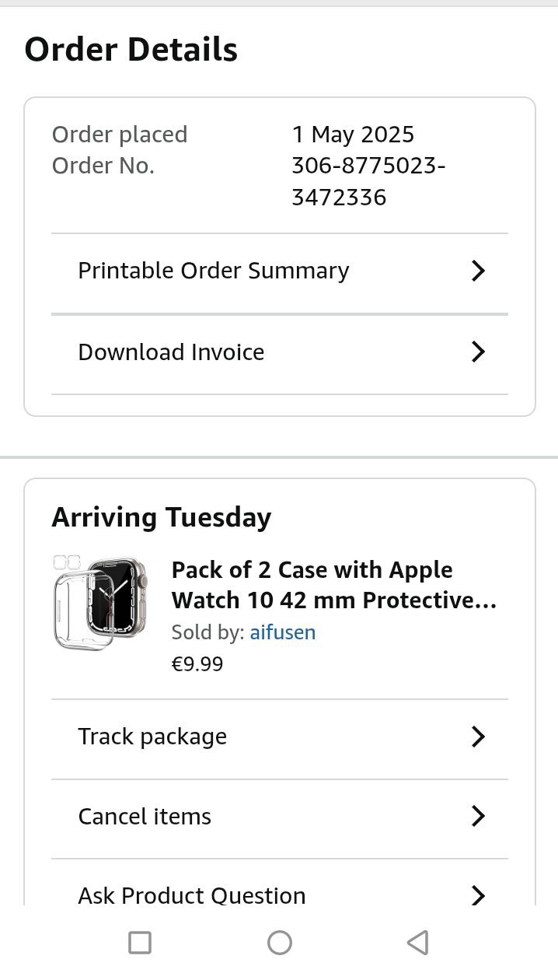Open Download Invoice via its right arrow
558x980 pixels.
[478, 352]
